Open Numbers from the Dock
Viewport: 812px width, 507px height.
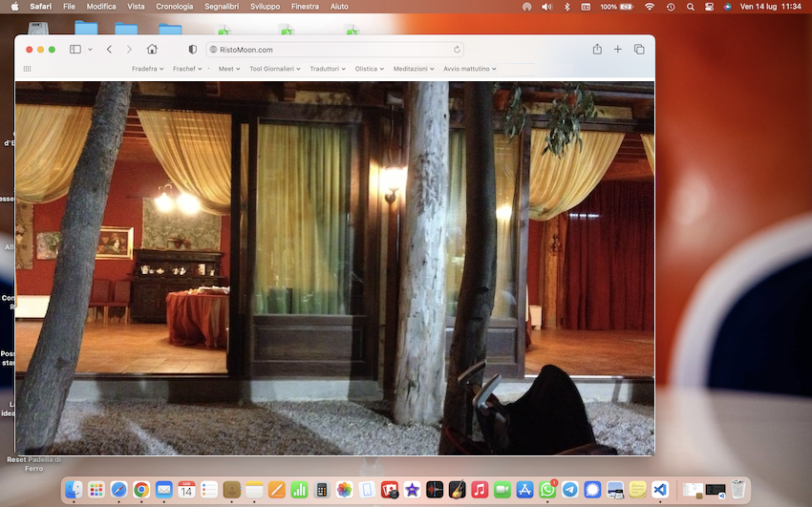click(x=299, y=490)
